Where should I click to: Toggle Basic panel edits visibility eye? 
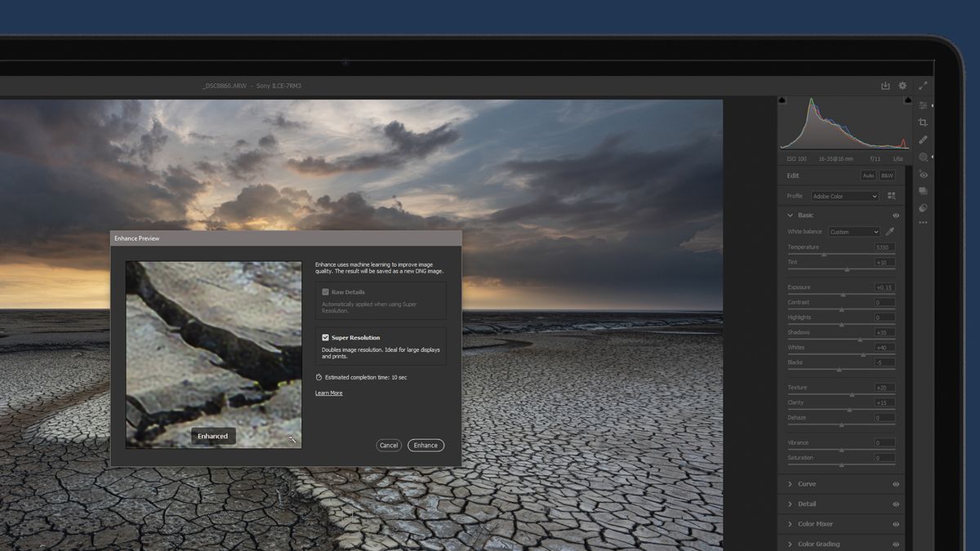point(896,216)
